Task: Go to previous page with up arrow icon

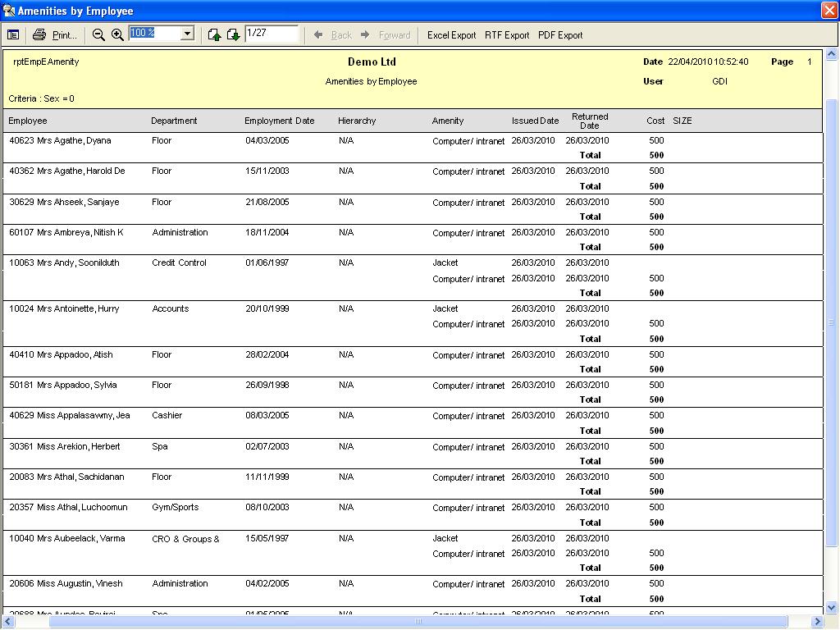Action: [x=214, y=34]
